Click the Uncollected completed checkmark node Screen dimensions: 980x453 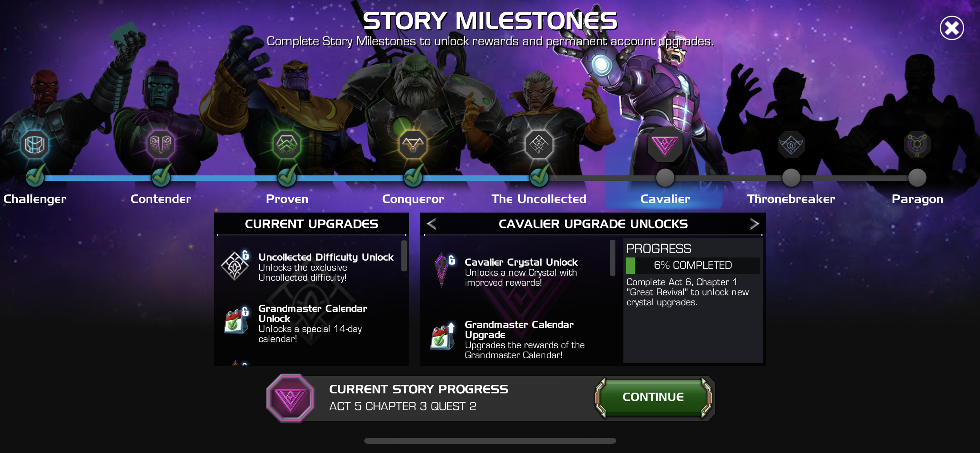539,177
